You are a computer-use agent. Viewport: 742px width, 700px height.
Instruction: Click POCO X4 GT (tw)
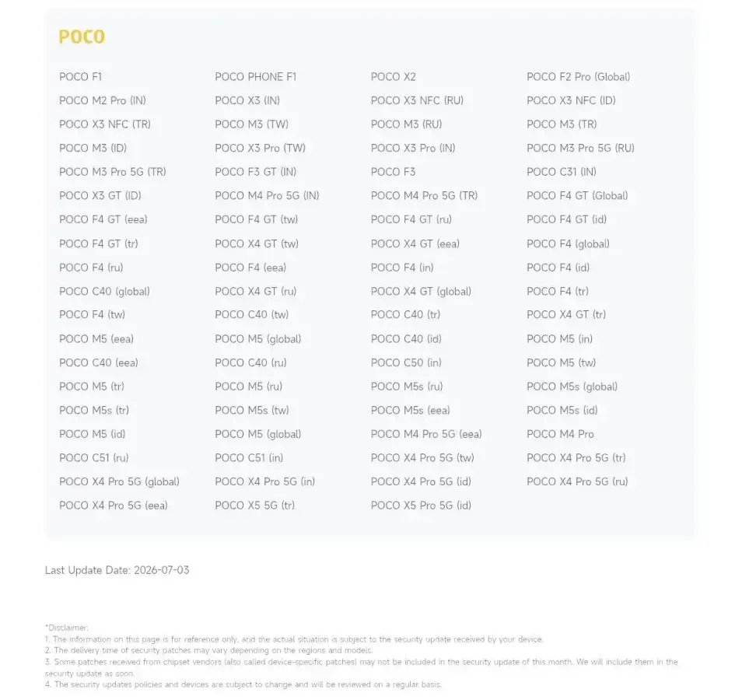(257, 243)
